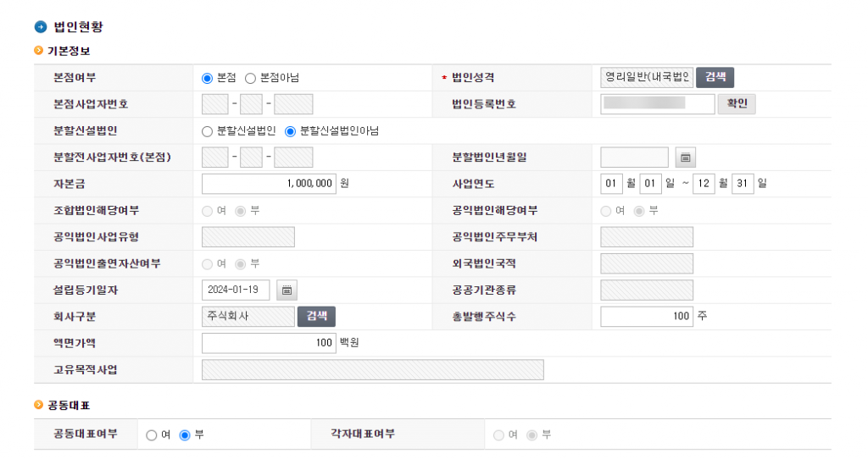Click 확인 button for 법인등록번호
868x459 pixels.
click(x=737, y=104)
